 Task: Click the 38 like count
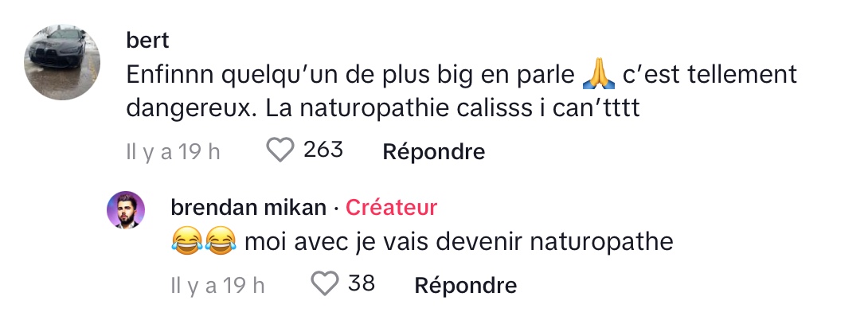point(362,283)
